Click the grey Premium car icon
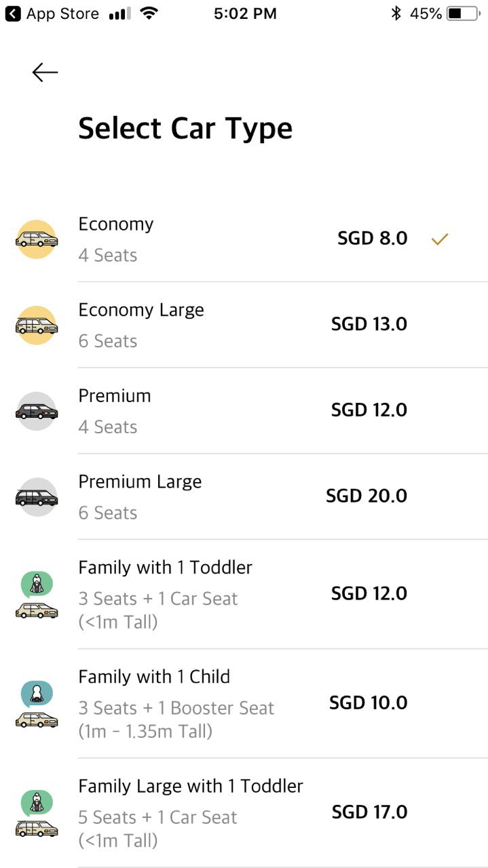Viewport: 488px width, 868px height. click(x=37, y=411)
